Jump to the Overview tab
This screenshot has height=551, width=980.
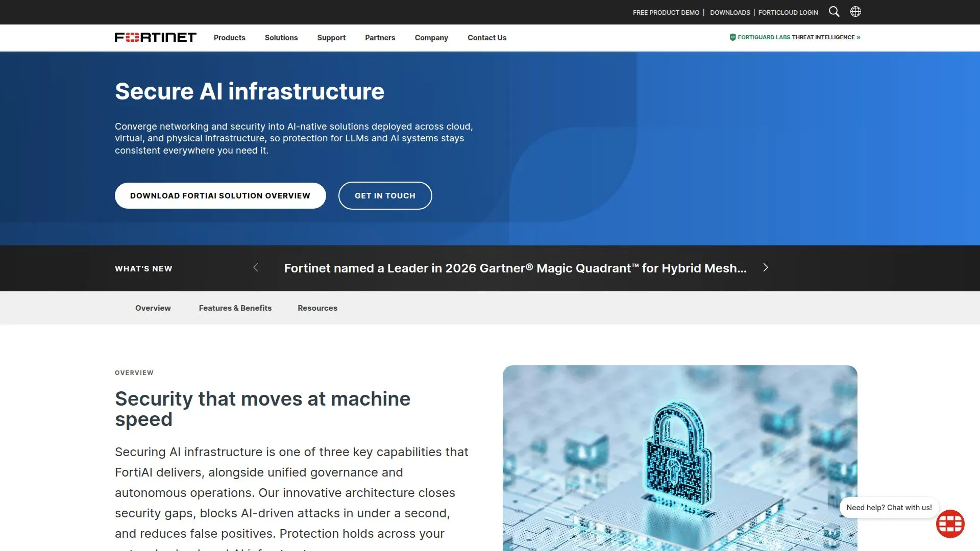pyautogui.click(x=153, y=308)
